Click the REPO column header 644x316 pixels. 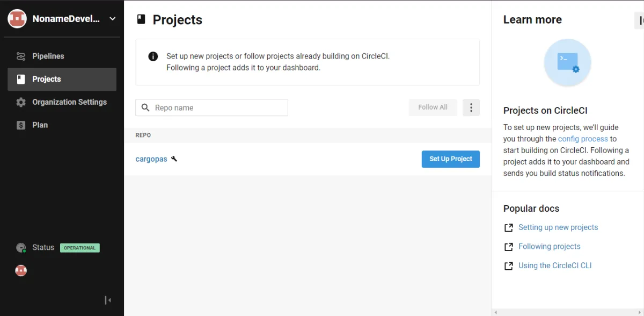143,135
